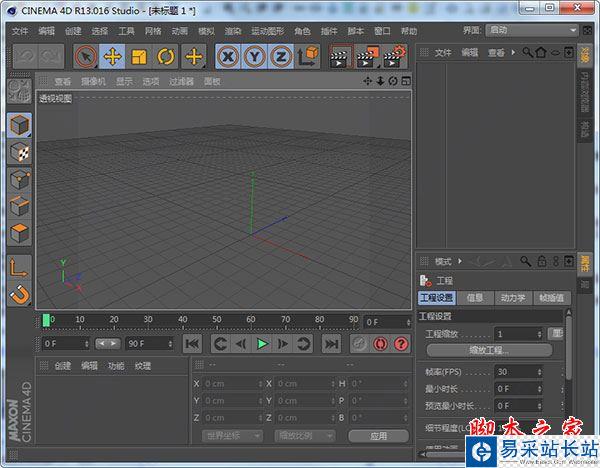Activate the Move tool
The height and width of the screenshot is (468, 600).
coord(112,57)
